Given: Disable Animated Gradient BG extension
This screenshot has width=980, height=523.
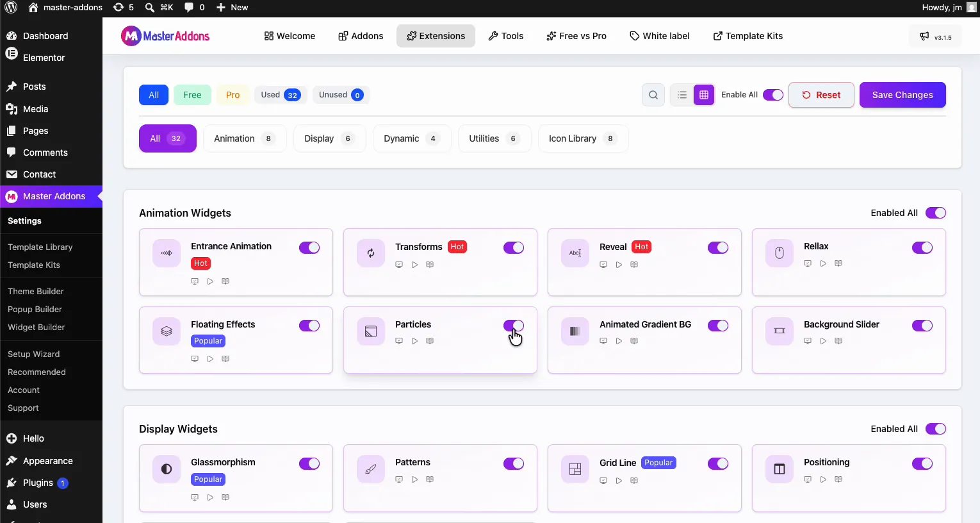Looking at the screenshot, I should 718,326.
